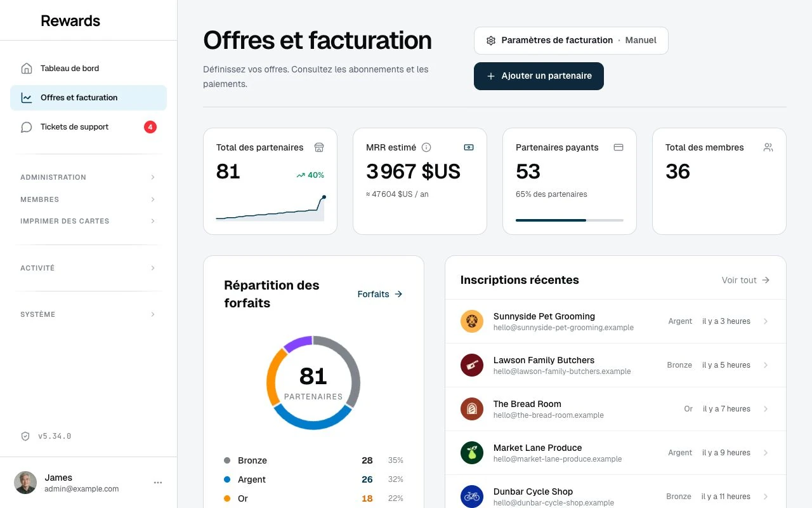The image size is (812, 508).
Task: Open Tickets de support
Action: point(88,127)
